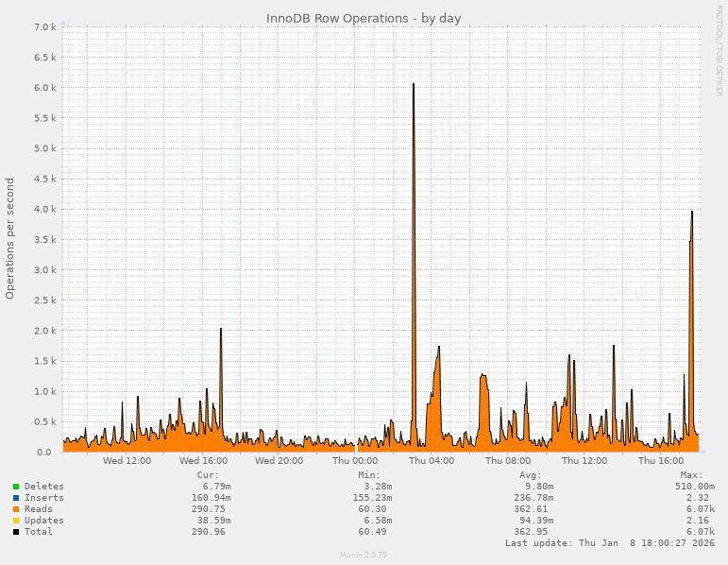Image resolution: width=728 pixels, height=565 pixels.
Task: Click the 4 k spike peak near Thu 17:30
Action: point(692,212)
